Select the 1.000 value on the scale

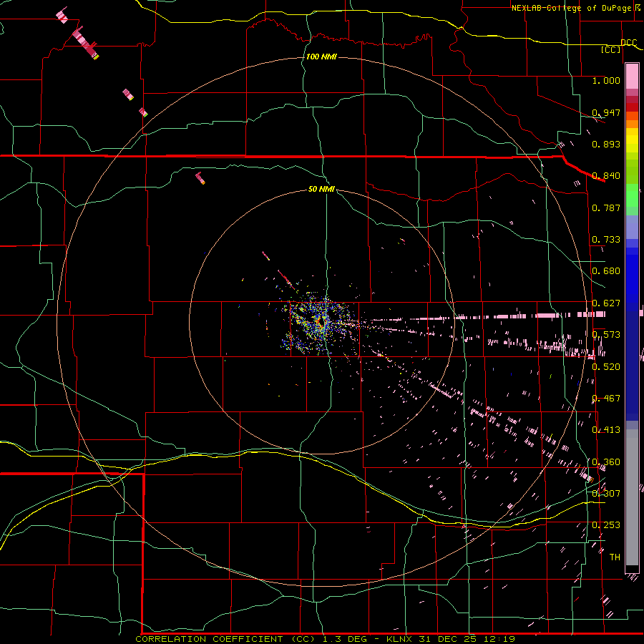[606, 80]
